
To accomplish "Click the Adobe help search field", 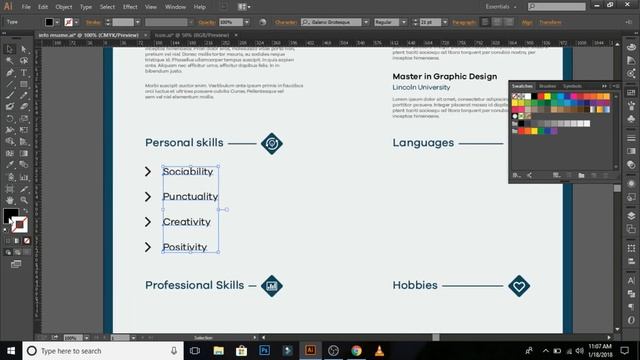I will [x=557, y=7].
